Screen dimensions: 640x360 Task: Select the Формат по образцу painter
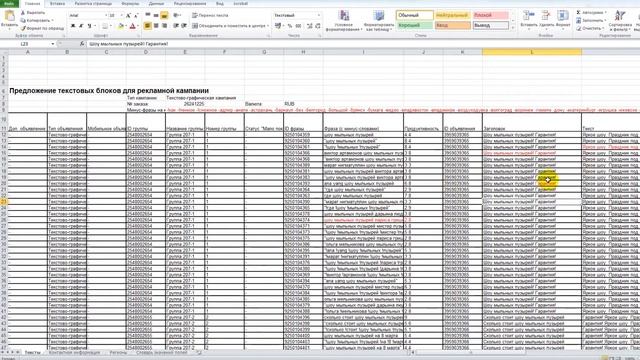pos(42,28)
